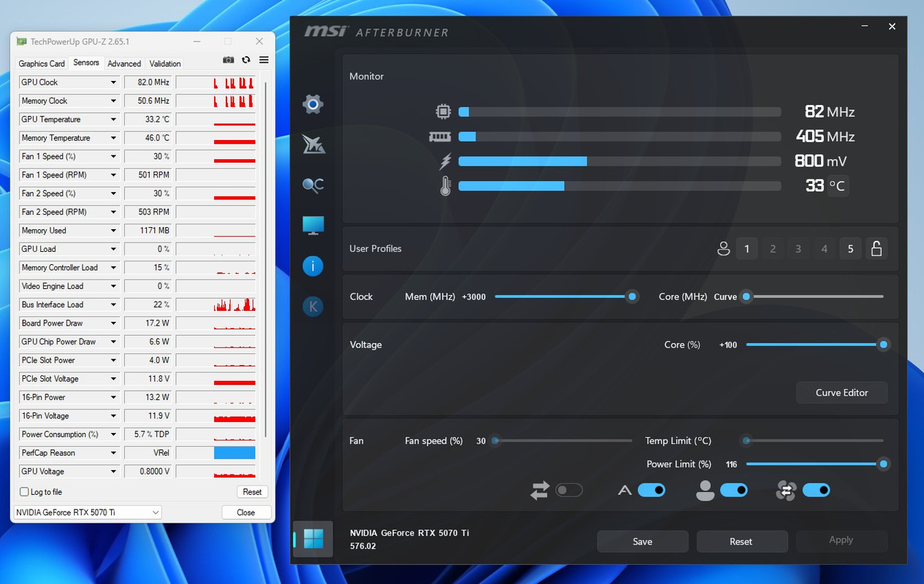Click the memory module monitor icon

point(440,137)
